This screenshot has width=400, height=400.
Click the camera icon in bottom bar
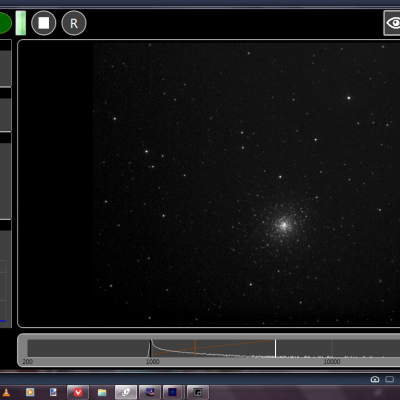click(x=375, y=379)
